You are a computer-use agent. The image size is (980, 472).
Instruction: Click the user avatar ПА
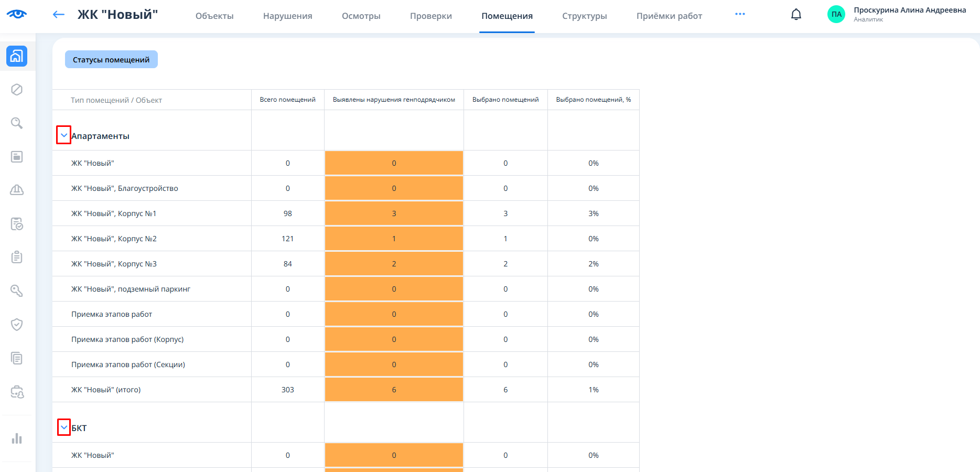pos(836,15)
